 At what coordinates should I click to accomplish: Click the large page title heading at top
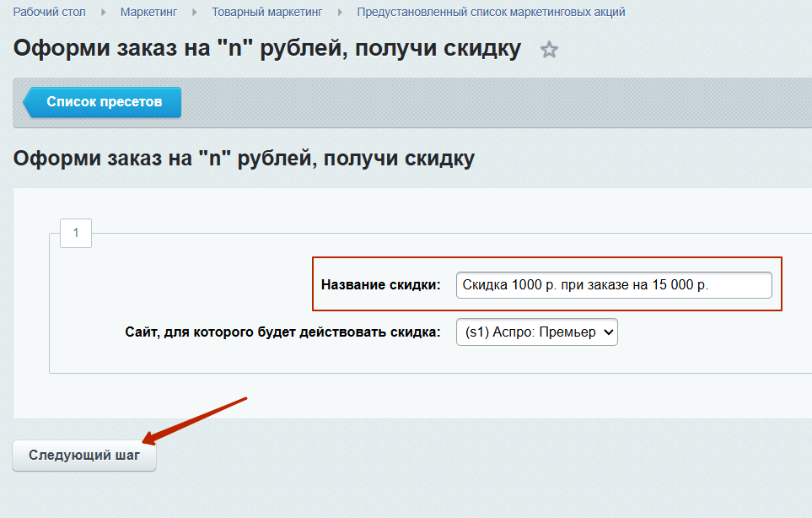tap(266, 48)
